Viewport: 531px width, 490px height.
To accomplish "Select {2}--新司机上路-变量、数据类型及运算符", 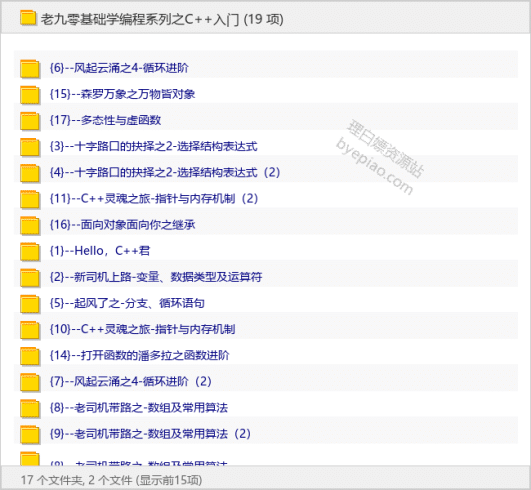I will pyautogui.click(x=156, y=277).
